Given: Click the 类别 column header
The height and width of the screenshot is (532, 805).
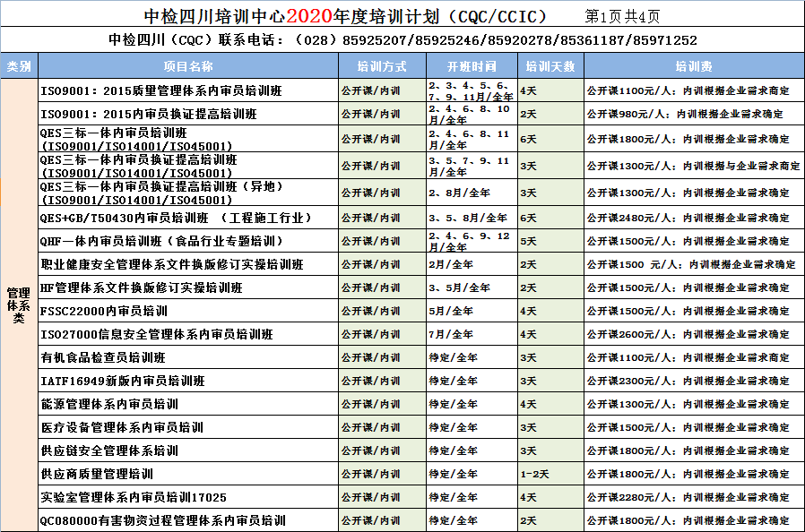Looking at the screenshot, I should (19, 66).
